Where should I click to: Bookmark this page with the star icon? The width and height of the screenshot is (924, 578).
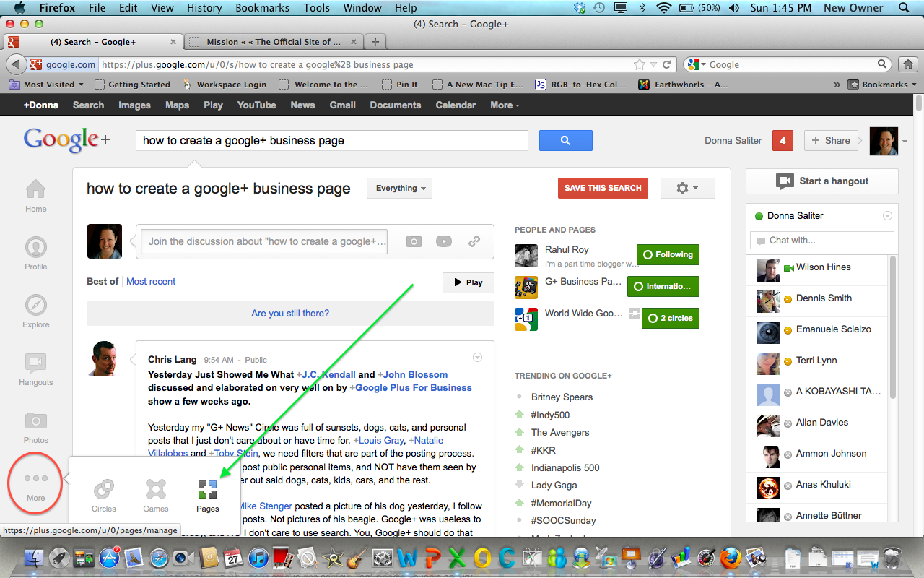(639, 64)
